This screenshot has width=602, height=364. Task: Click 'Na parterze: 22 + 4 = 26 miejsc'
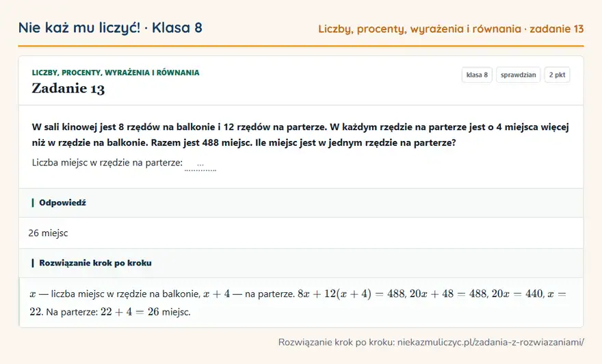point(118,312)
